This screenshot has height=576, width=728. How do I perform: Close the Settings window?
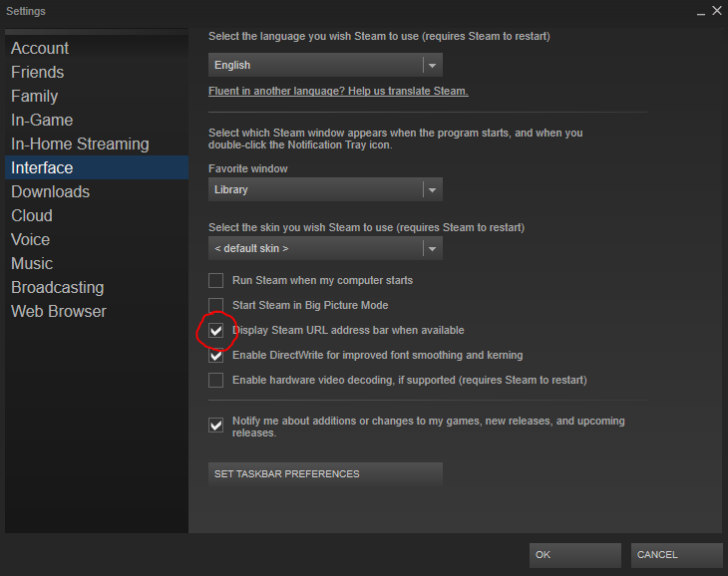(717, 11)
